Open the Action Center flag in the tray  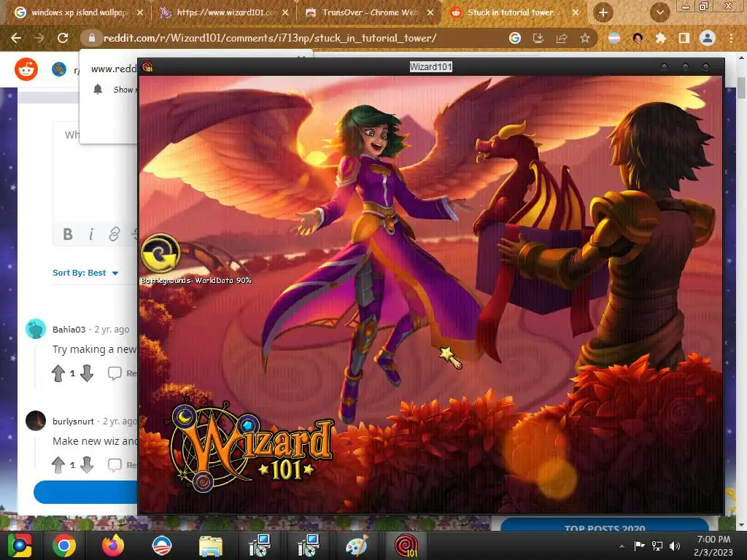point(639,546)
